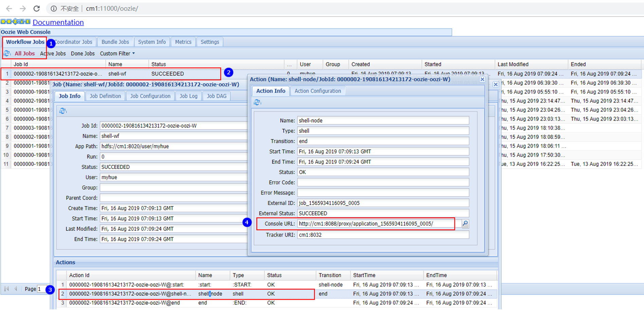This screenshot has height=310, width=644.
Task: Open the Job Definition tab
Action: pos(105,96)
